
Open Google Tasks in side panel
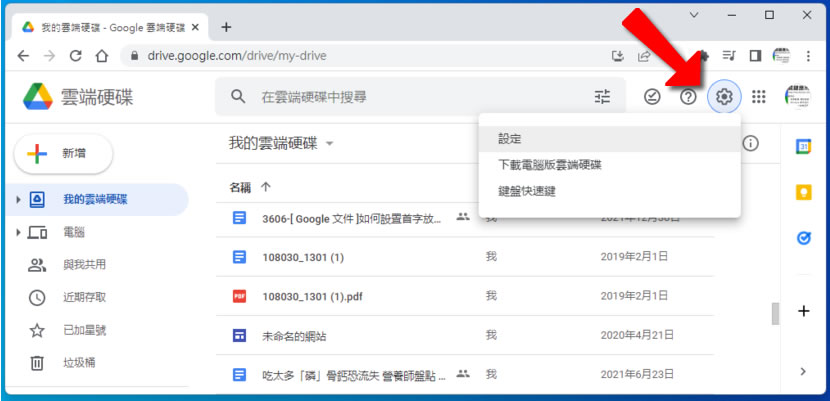click(x=804, y=239)
